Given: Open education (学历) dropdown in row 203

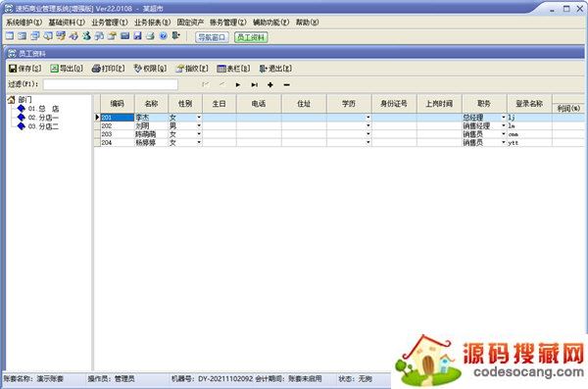Looking at the screenshot, I should (x=367, y=134).
